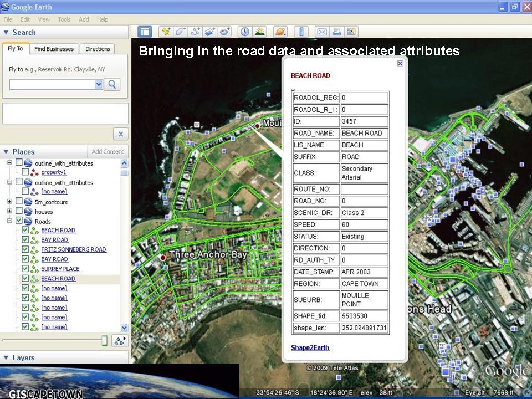Collapse the Search panel
Screen dimensions: 532x399
pos(6,33)
